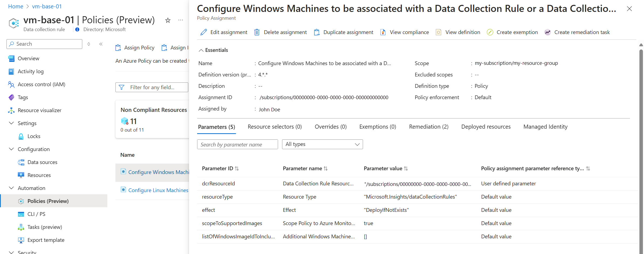Screen dimensions: 644x254
Task: Open the View definition icon
Action: [x=439, y=32]
